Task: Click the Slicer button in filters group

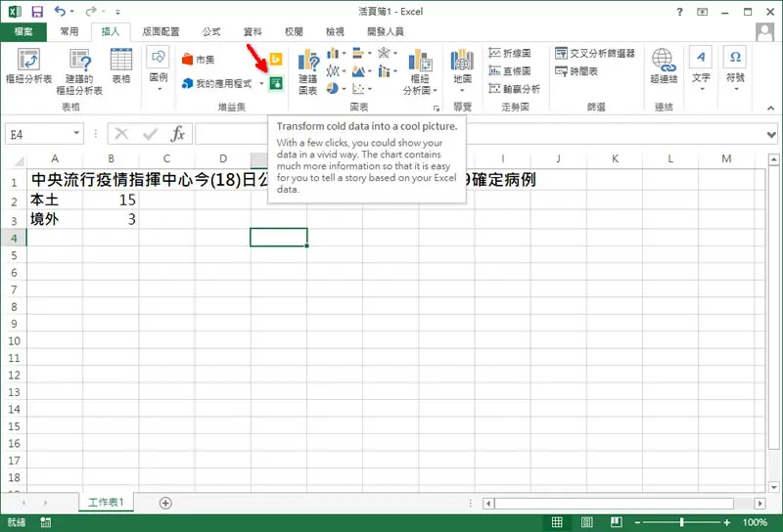Action: [x=595, y=53]
